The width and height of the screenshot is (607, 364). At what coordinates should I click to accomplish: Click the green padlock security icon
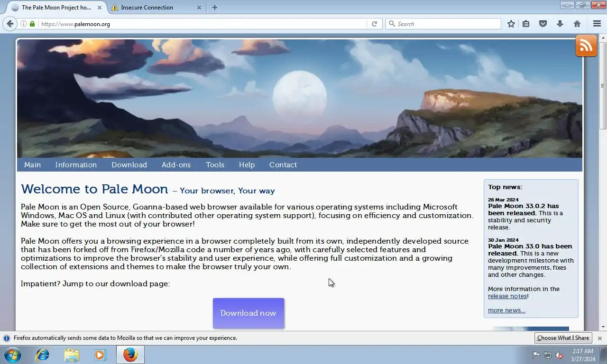point(32,24)
